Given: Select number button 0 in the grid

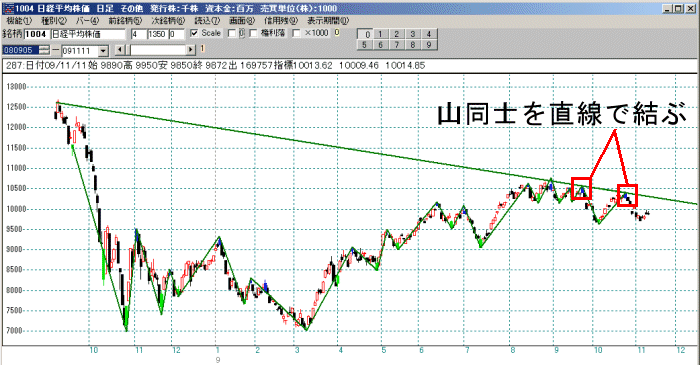Looking at the screenshot, I should click(367, 34).
